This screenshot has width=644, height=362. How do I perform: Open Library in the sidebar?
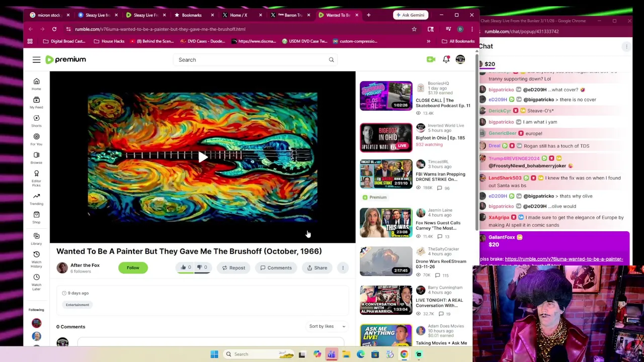point(36,239)
